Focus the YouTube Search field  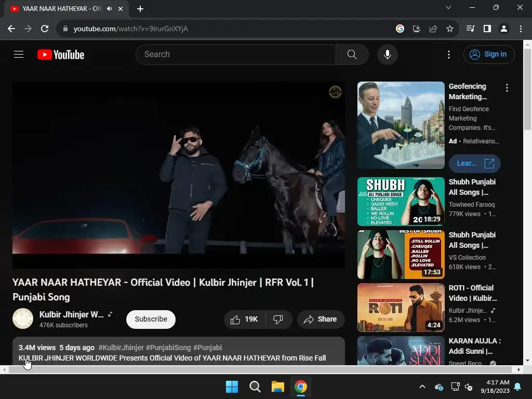pyautogui.click(x=236, y=54)
